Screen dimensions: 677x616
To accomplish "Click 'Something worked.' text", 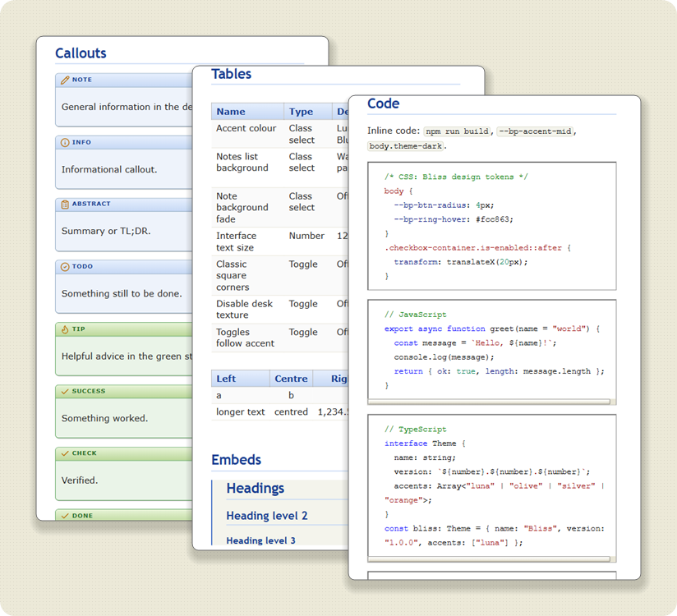I will click(104, 418).
